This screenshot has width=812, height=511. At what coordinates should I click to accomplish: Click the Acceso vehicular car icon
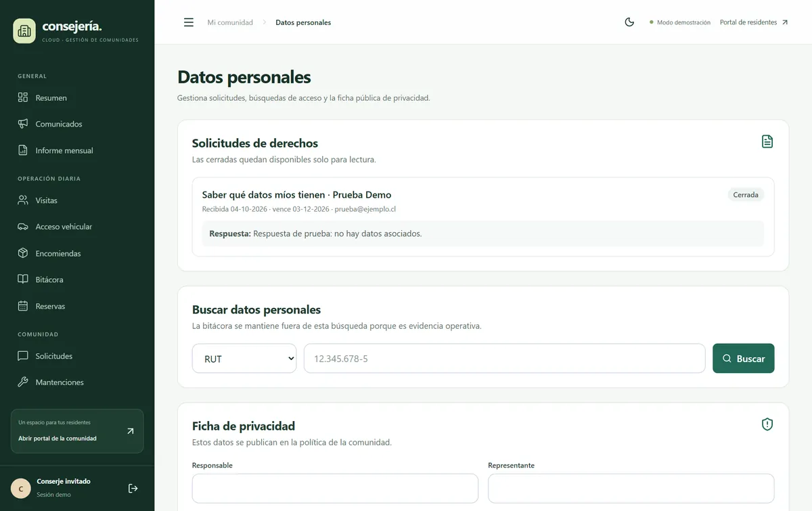(x=23, y=227)
